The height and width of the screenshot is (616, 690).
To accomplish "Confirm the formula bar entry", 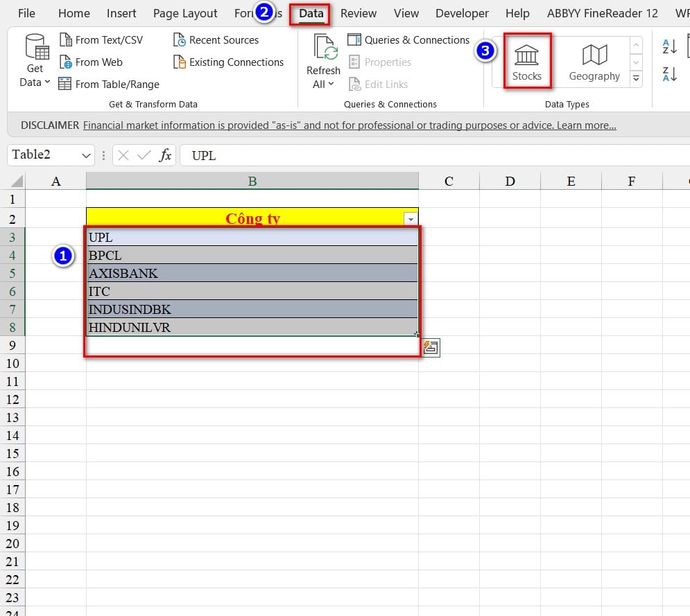I will tap(144, 155).
